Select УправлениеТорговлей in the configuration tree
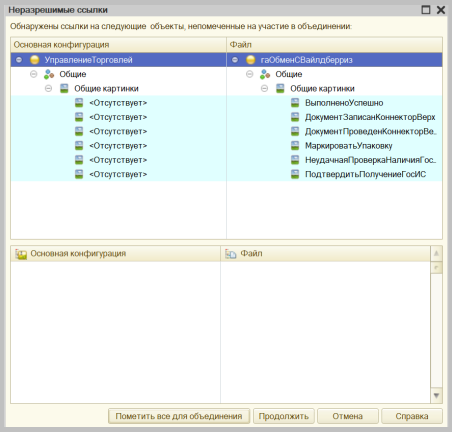Viewport: 452px width, 432px height. pos(89,60)
